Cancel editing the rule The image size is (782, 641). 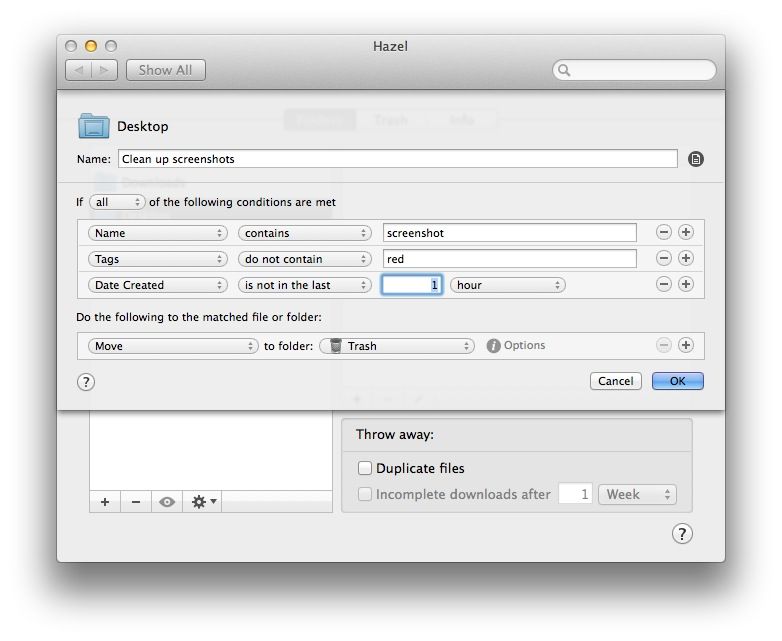[x=616, y=381]
